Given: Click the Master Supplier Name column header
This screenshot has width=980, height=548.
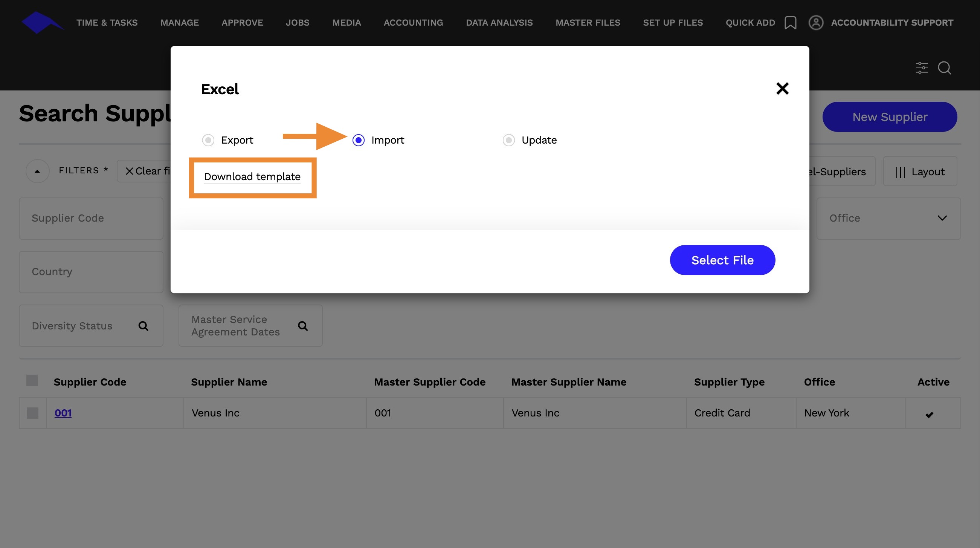Looking at the screenshot, I should click(569, 382).
